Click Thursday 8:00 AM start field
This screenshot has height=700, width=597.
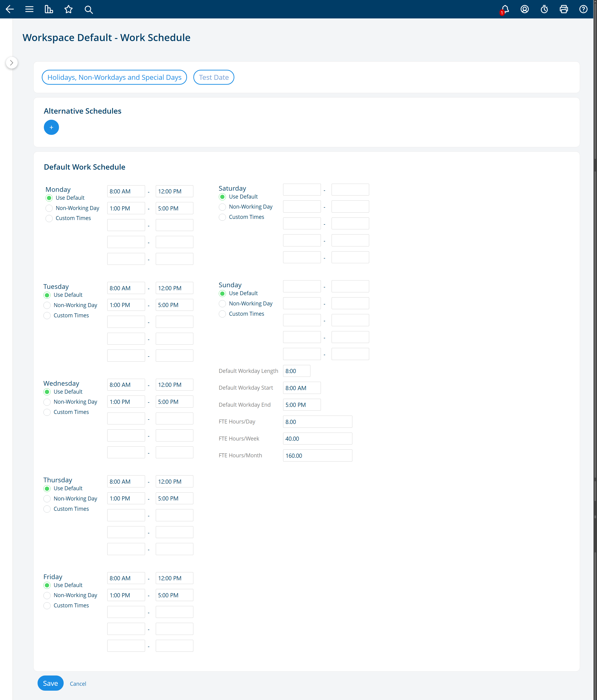126,481
